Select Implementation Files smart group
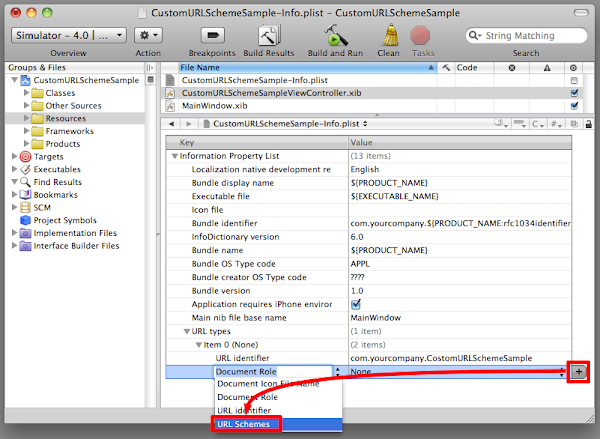Viewport: 600px width, 439px height. coord(75,233)
